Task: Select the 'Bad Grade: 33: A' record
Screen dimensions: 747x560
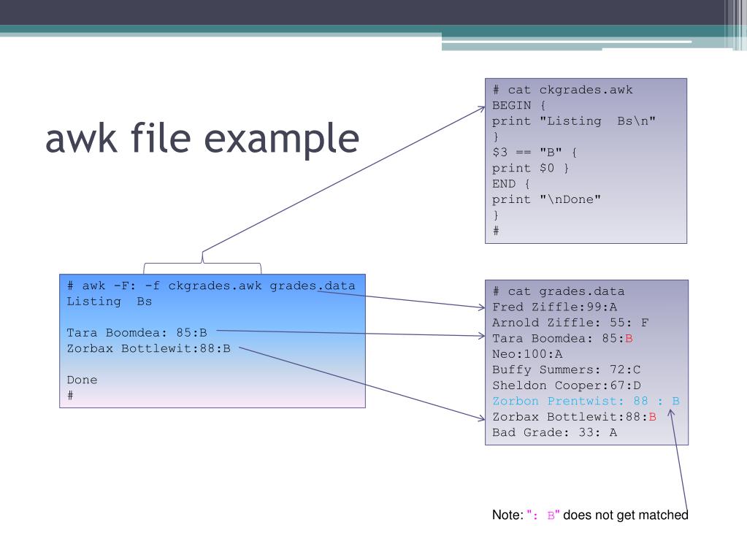Action: pyautogui.click(x=554, y=433)
